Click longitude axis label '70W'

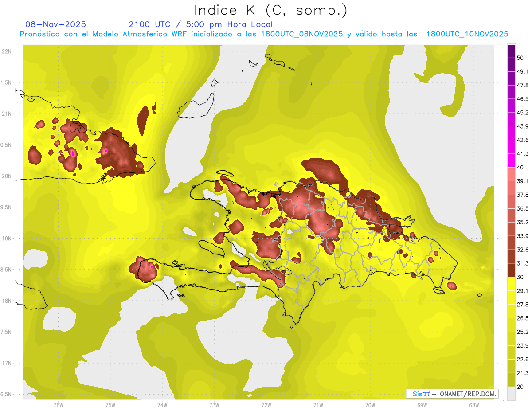point(370,405)
